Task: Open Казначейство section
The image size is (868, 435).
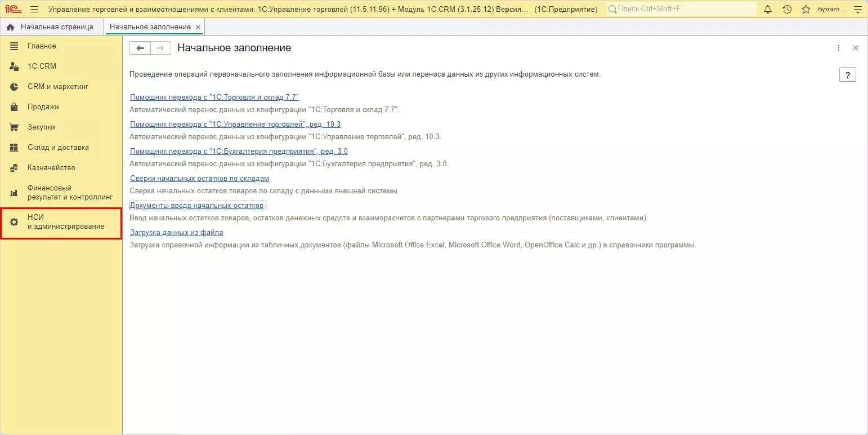Action: point(61,168)
